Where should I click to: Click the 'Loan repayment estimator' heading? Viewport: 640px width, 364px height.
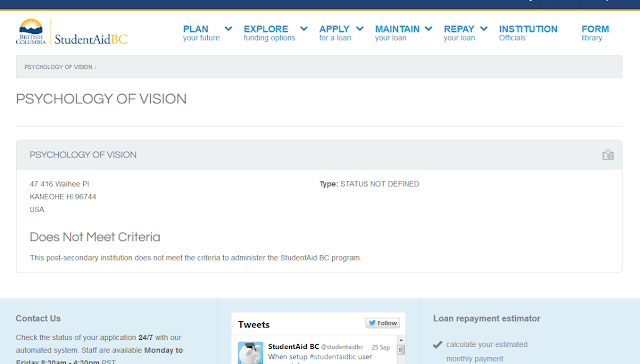[487, 318]
